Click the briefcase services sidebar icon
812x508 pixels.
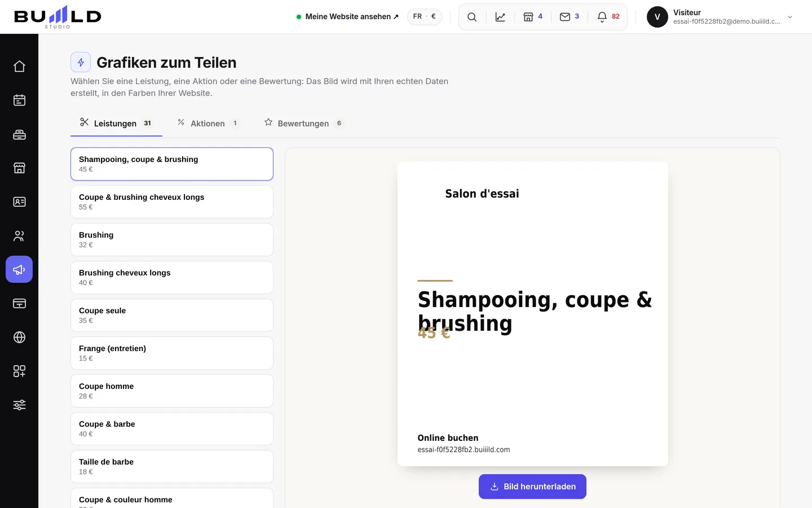[x=19, y=134]
